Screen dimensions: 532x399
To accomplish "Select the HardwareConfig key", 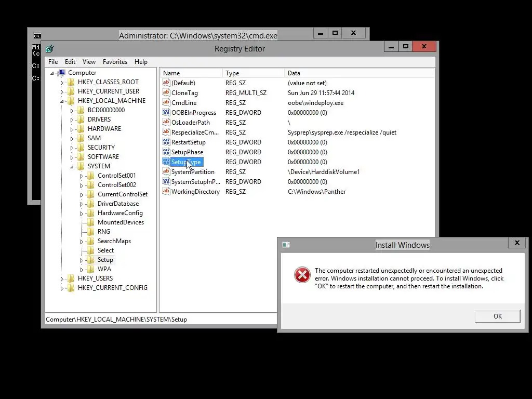I will point(120,212).
